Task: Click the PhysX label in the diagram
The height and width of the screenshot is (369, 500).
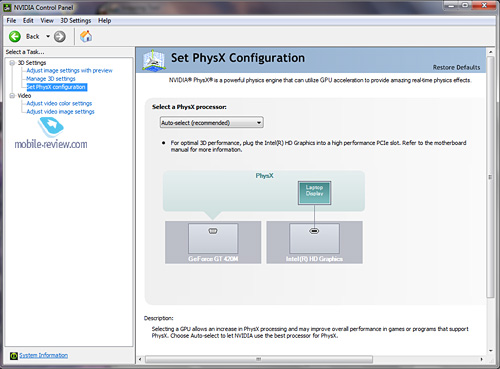Action: (x=264, y=176)
